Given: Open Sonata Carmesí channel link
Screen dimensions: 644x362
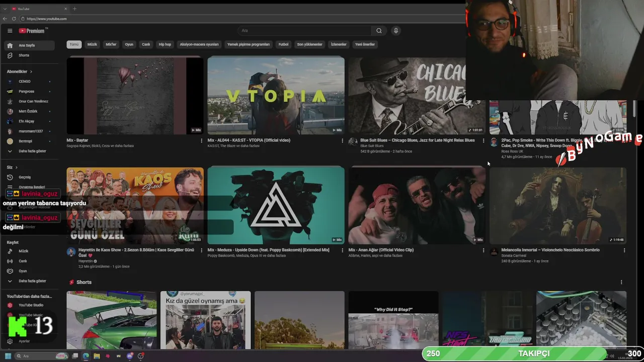Looking at the screenshot, I should click(514, 255).
